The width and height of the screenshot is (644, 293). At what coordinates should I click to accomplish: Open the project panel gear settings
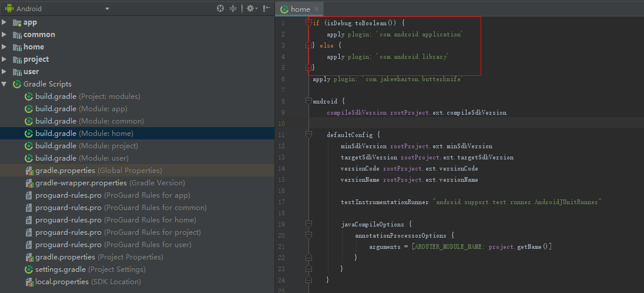[250, 9]
